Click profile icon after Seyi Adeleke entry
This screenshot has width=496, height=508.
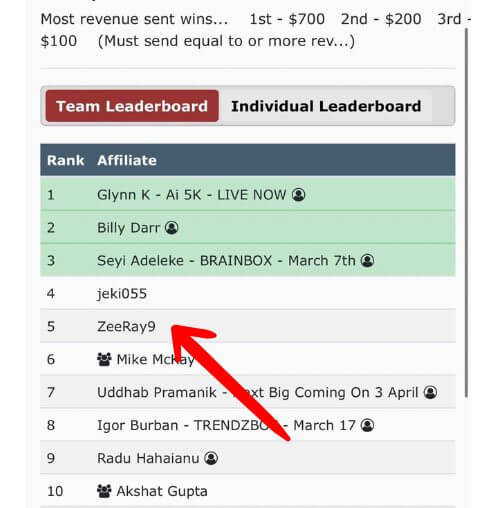click(x=367, y=260)
